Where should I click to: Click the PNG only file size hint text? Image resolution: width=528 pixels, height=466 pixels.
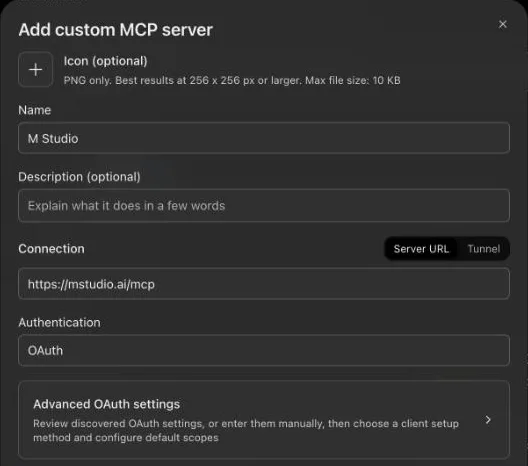pos(232,80)
